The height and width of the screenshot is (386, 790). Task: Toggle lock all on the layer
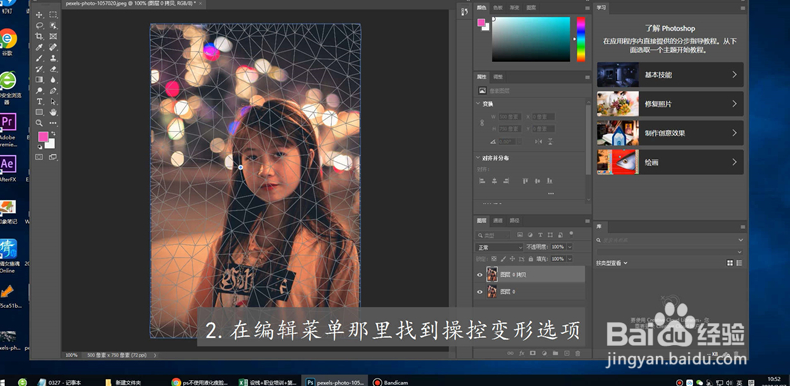point(531,259)
